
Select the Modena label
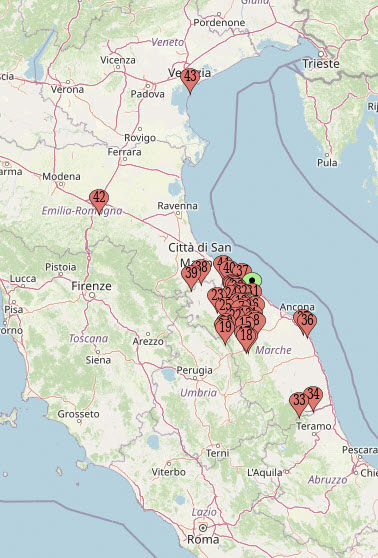61,176
